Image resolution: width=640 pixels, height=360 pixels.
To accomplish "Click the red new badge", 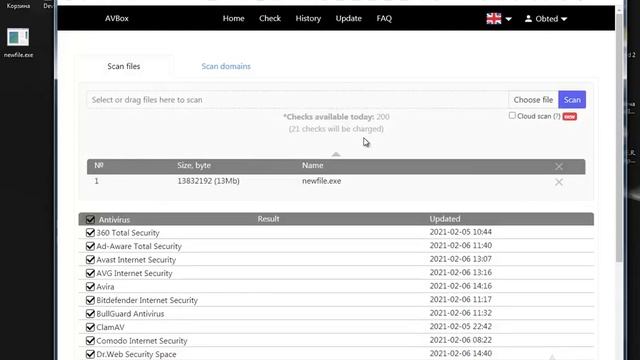I will click(569, 117).
